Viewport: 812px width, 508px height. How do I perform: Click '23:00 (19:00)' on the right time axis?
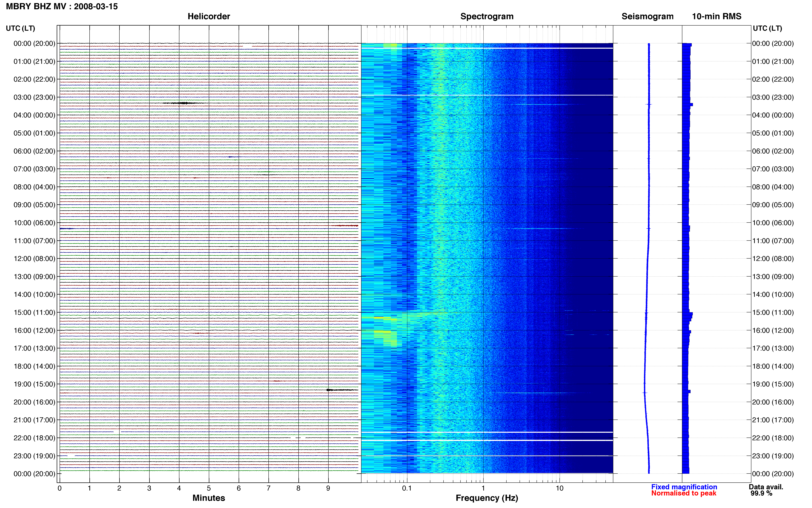[773, 456]
